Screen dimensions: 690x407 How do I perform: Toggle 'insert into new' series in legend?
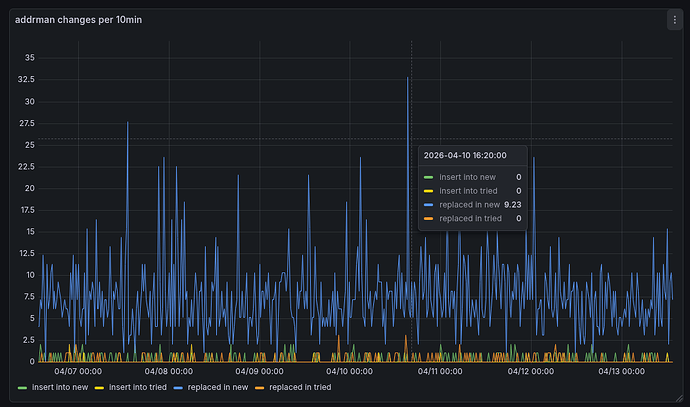pyautogui.click(x=59, y=386)
